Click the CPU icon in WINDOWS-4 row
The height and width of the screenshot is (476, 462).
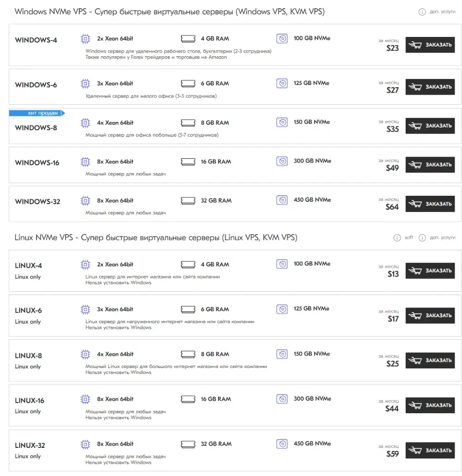(85, 39)
